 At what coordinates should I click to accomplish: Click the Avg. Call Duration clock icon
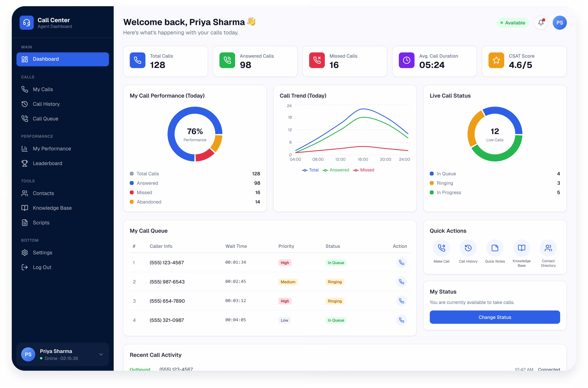click(406, 60)
